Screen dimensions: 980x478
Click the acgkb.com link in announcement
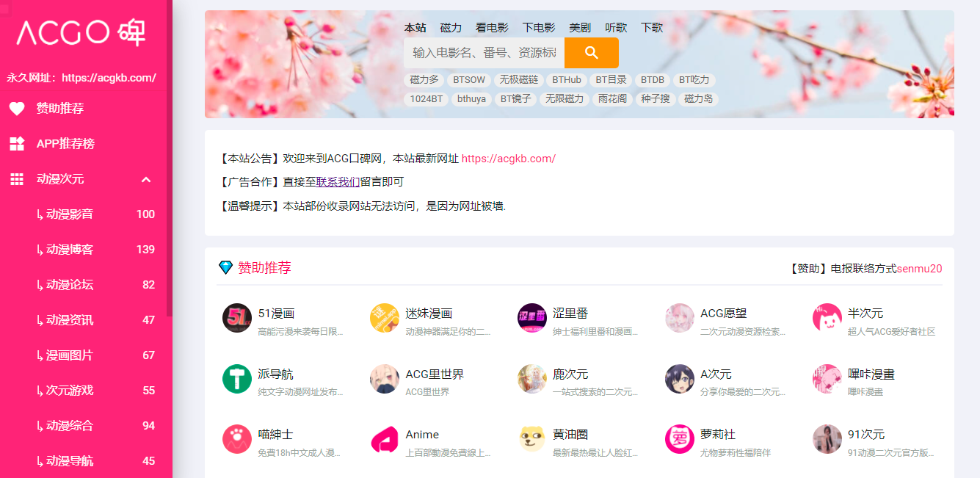[x=508, y=159]
